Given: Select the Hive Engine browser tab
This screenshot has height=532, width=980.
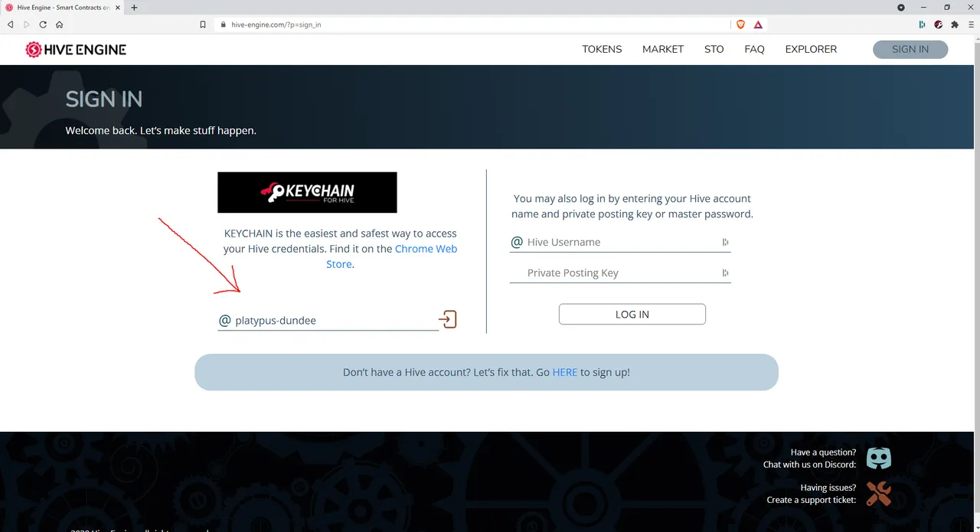Looking at the screenshot, I should pyautogui.click(x=63, y=8).
